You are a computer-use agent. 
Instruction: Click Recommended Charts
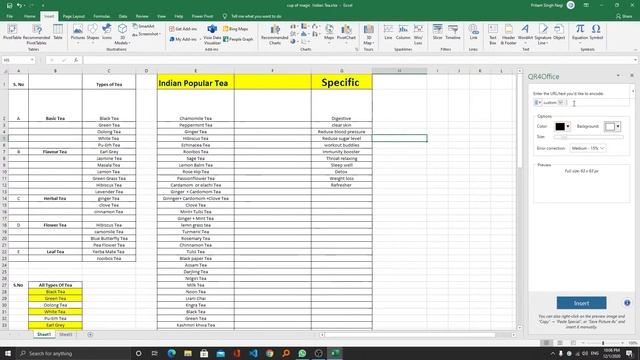pyautogui.click(x=275, y=34)
